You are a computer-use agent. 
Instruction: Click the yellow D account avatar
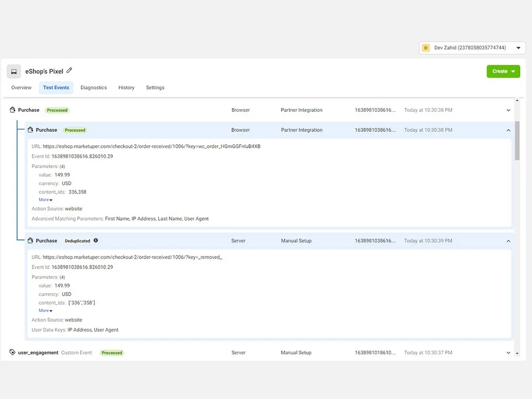click(x=426, y=48)
